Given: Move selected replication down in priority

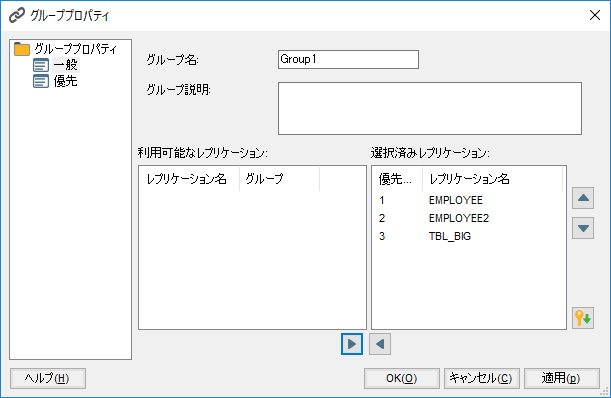Looking at the screenshot, I should 583,228.
